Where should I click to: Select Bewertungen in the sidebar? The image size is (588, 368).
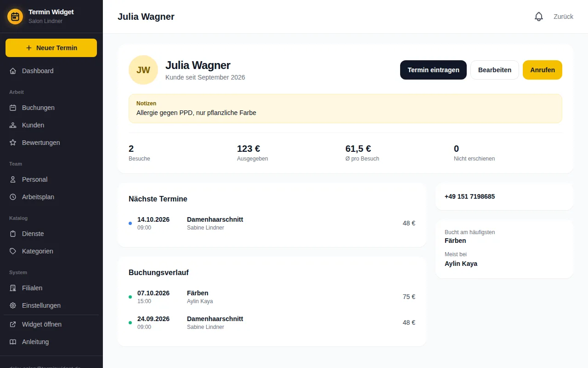pos(51,143)
